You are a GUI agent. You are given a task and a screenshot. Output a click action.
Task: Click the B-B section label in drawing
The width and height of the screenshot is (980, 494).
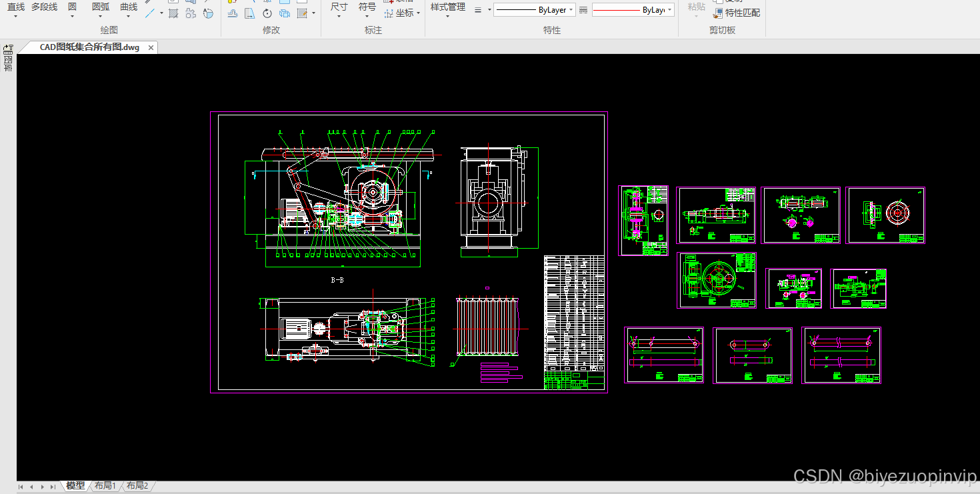click(337, 281)
